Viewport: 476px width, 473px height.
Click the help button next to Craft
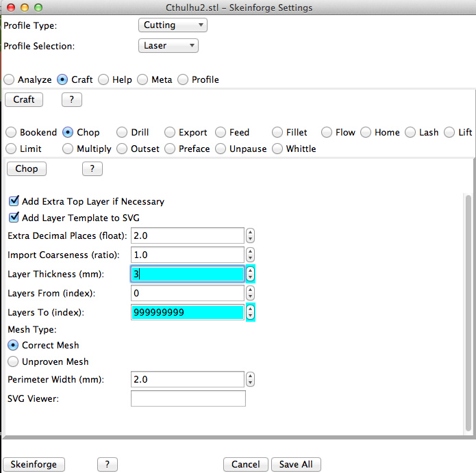[72, 99]
